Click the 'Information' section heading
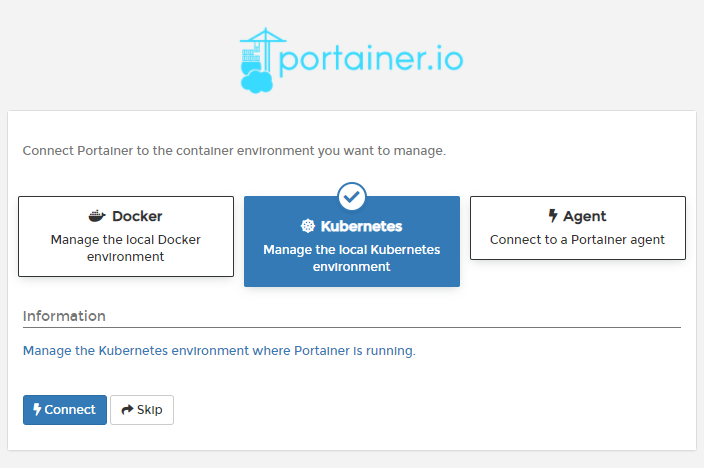Image resolution: width=704 pixels, height=468 pixels. click(64, 316)
